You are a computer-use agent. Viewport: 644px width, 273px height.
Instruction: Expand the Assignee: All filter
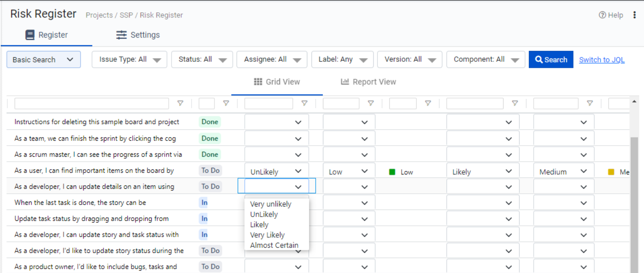point(271,60)
